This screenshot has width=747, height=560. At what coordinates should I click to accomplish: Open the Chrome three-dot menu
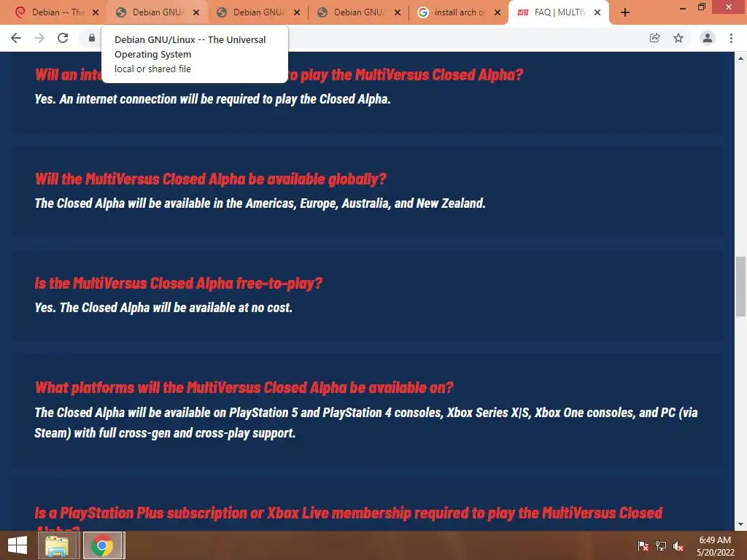tap(731, 38)
